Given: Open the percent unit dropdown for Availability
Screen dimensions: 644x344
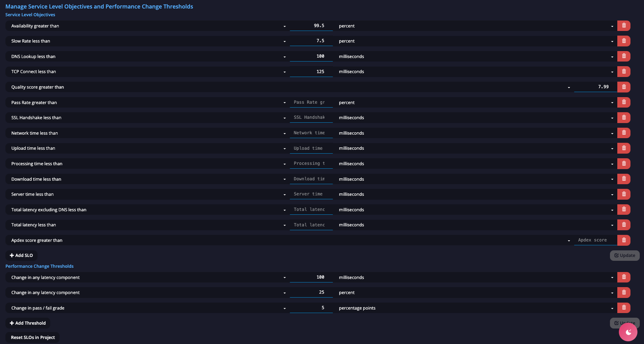Looking at the screenshot, I should 475,26.
